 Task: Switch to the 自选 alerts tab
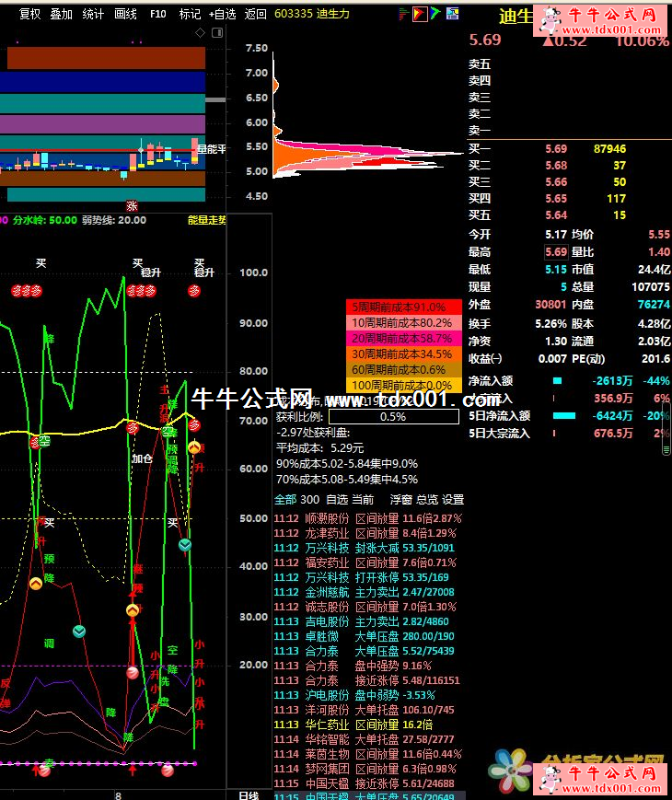pyautogui.click(x=337, y=500)
